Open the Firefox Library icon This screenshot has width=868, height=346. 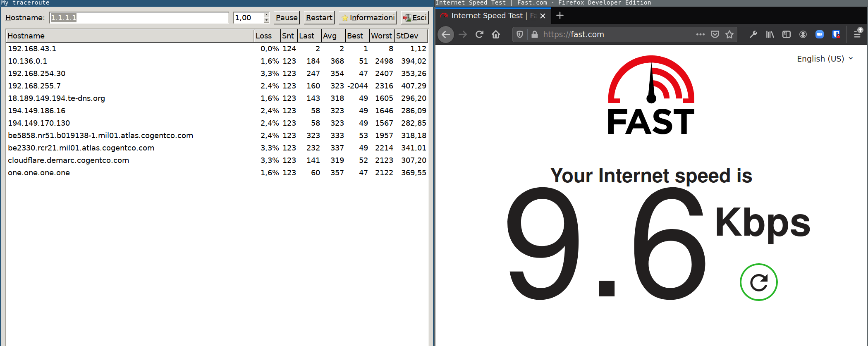click(x=770, y=34)
